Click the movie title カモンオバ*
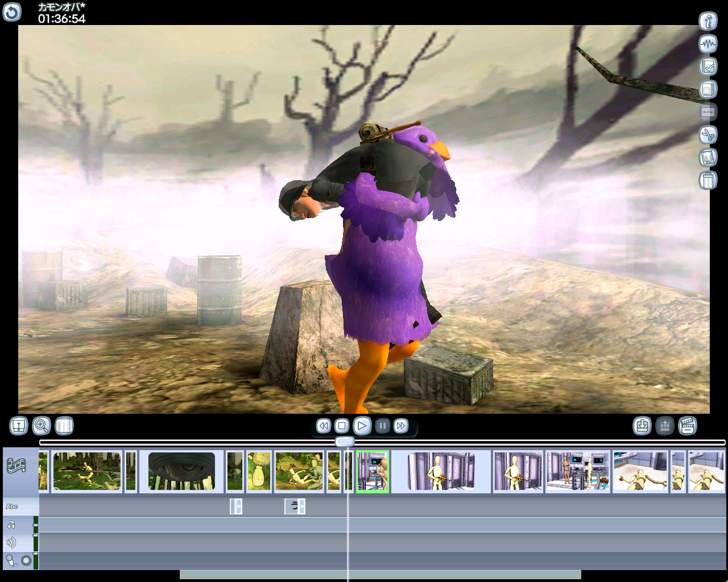 click(x=61, y=7)
